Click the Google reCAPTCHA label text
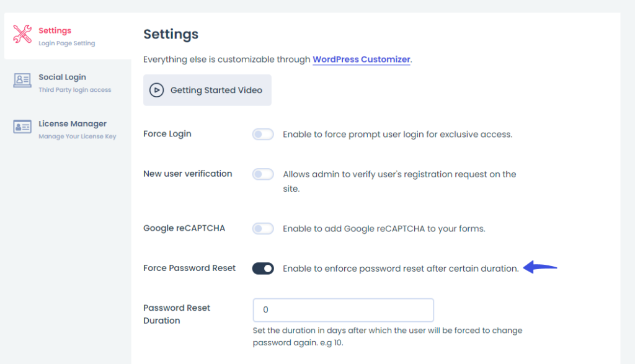The height and width of the screenshot is (364, 635). pyautogui.click(x=184, y=228)
